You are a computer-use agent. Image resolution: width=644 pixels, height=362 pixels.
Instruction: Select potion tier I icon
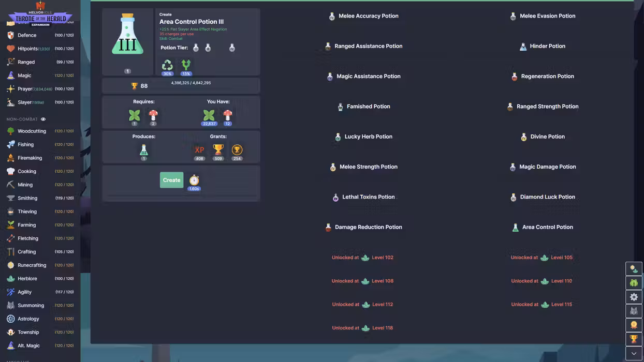tap(196, 48)
